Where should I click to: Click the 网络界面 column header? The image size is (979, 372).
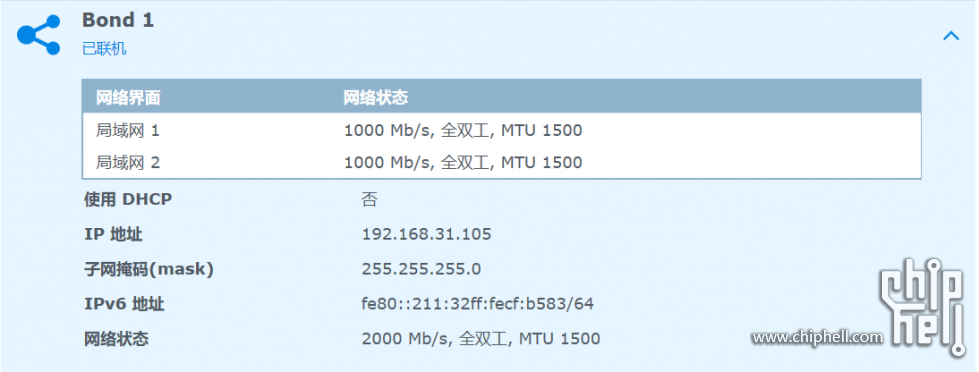click(x=128, y=97)
